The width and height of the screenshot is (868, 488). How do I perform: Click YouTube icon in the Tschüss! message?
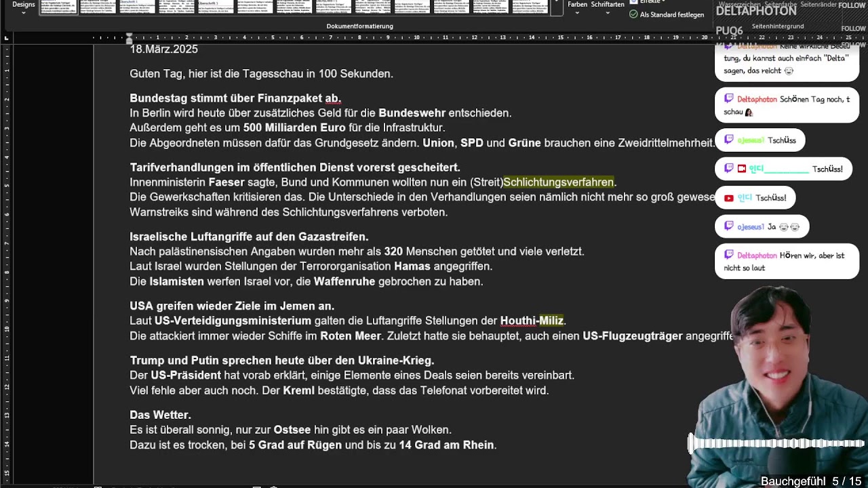(x=728, y=198)
